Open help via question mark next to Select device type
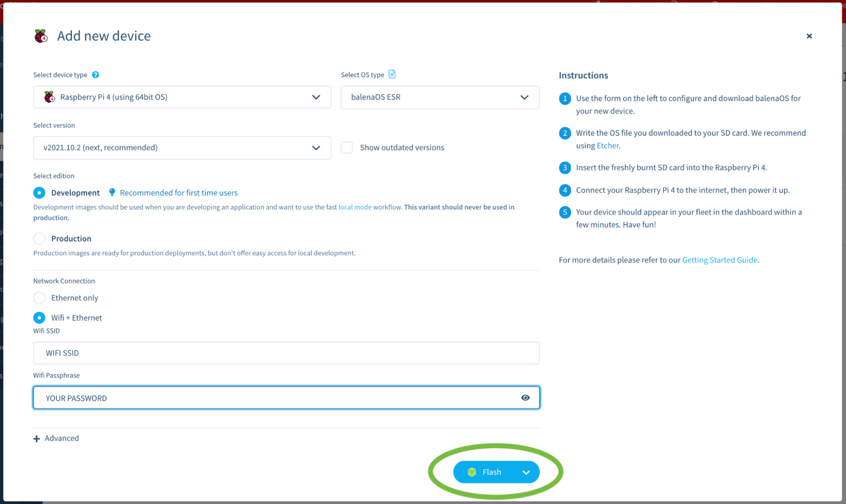 tap(96, 74)
